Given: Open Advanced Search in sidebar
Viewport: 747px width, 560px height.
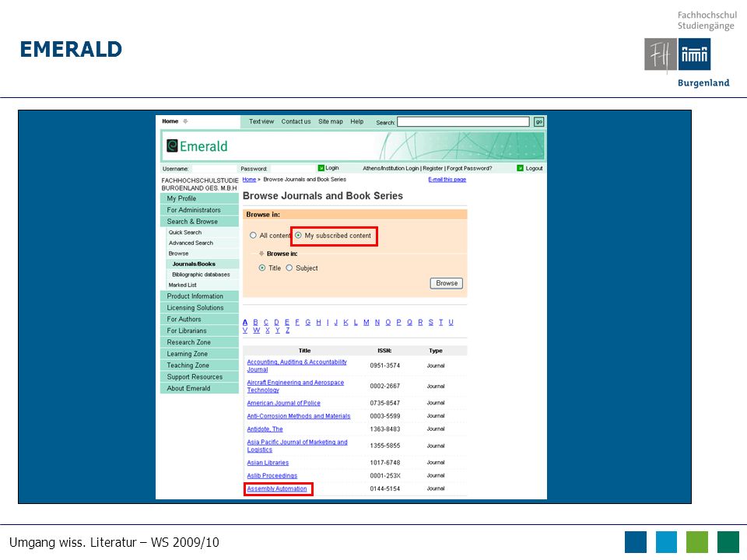Looking at the screenshot, I should point(191,243).
